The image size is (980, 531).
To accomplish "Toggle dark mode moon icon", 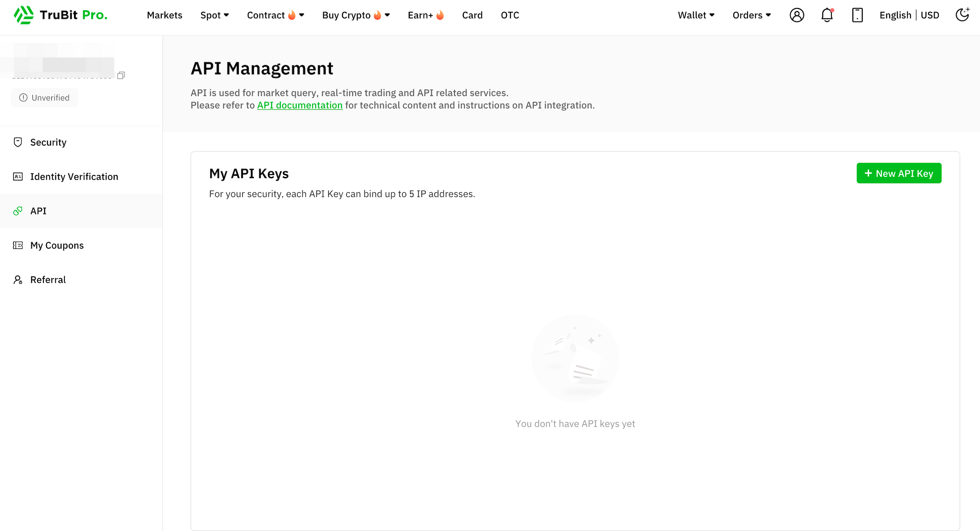I will (962, 15).
